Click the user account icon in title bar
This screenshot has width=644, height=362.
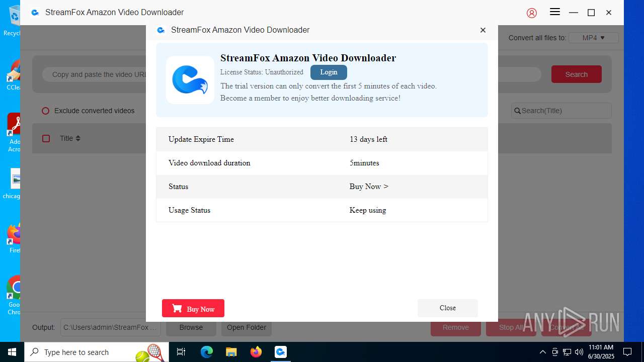click(x=532, y=13)
